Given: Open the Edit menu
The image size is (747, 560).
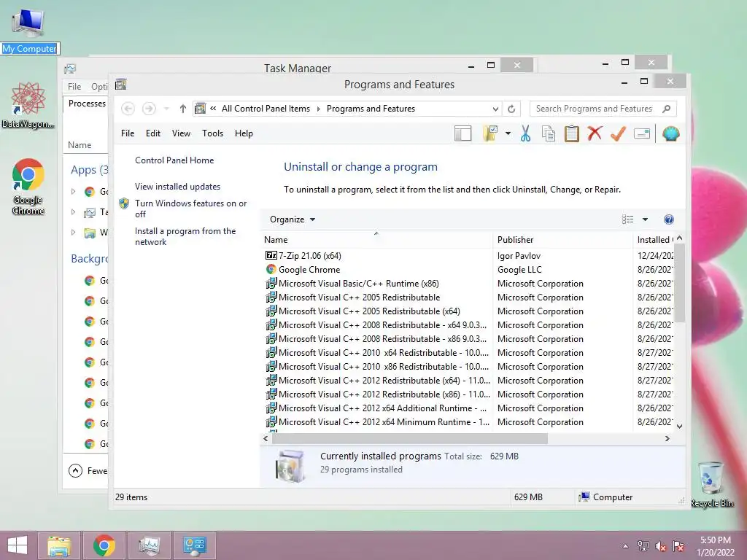Looking at the screenshot, I should (153, 133).
